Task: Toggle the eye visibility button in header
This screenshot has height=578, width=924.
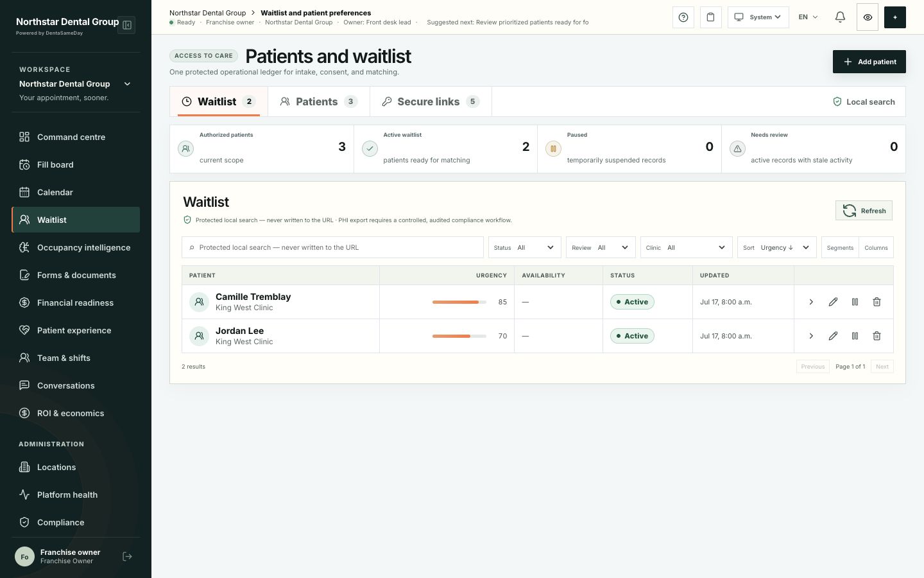Action: pyautogui.click(x=868, y=17)
